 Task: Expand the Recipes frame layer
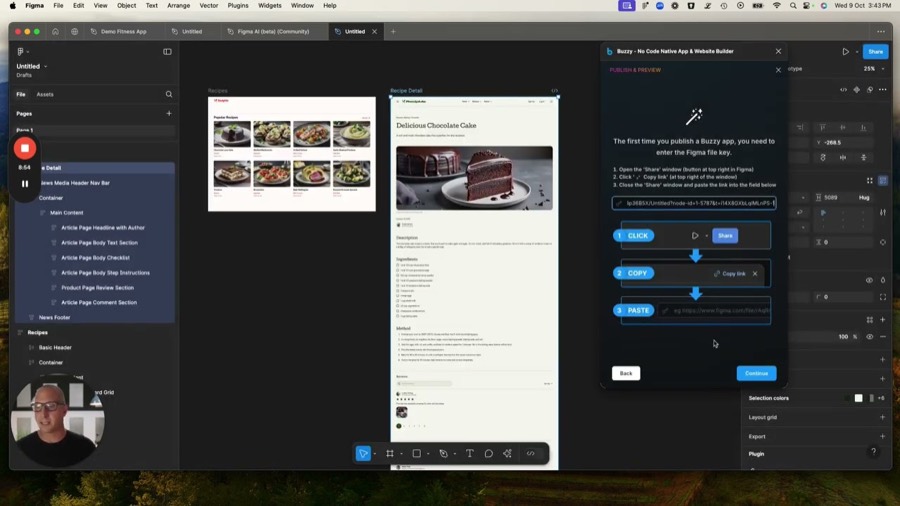coord(21,333)
